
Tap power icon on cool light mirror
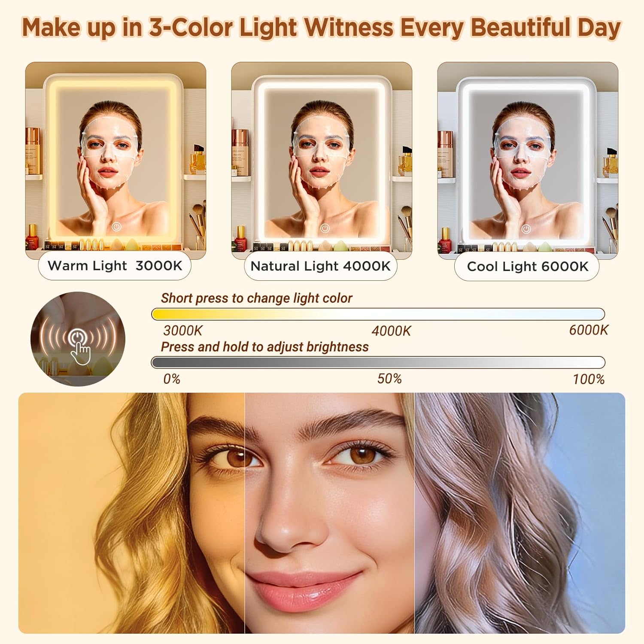pyautogui.click(x=526, y=229)
